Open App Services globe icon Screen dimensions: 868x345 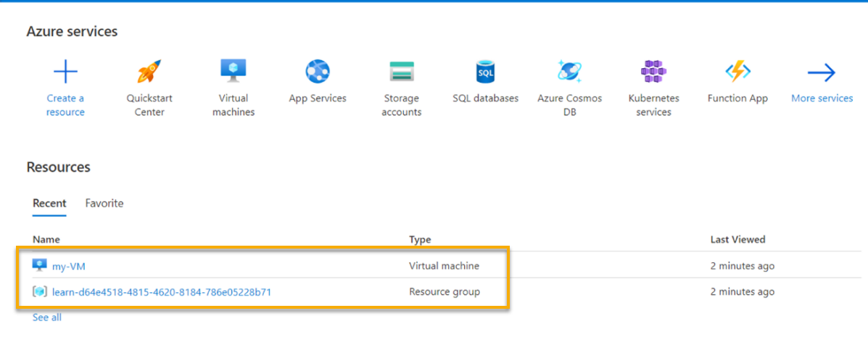(317, 72)
